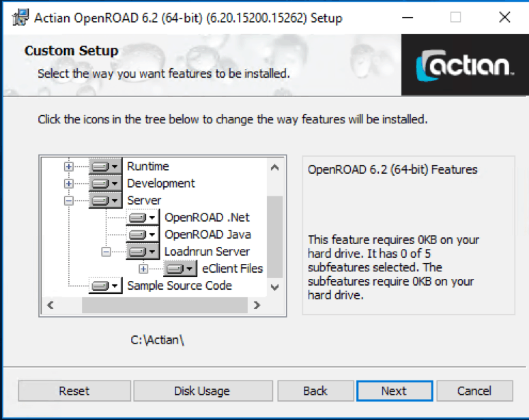Click the horizontal scrollbar right arrow
The width and height of the screenshot is (529, 420).
257,305
